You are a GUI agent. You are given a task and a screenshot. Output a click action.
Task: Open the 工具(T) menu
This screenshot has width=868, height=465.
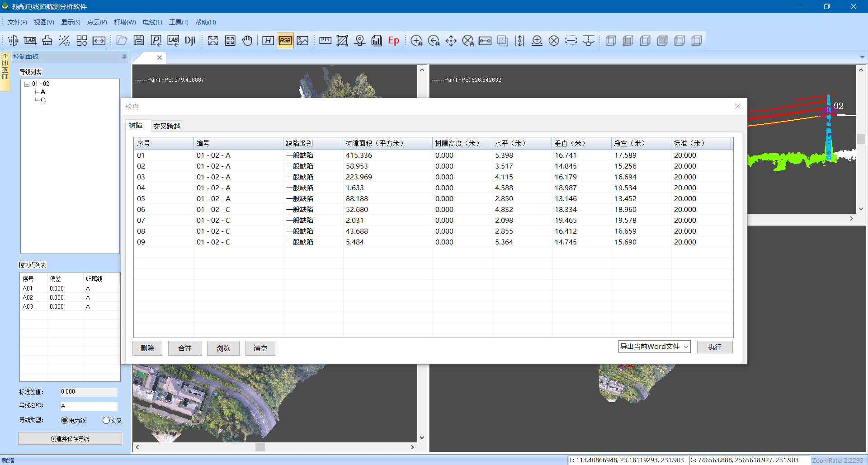179,22
